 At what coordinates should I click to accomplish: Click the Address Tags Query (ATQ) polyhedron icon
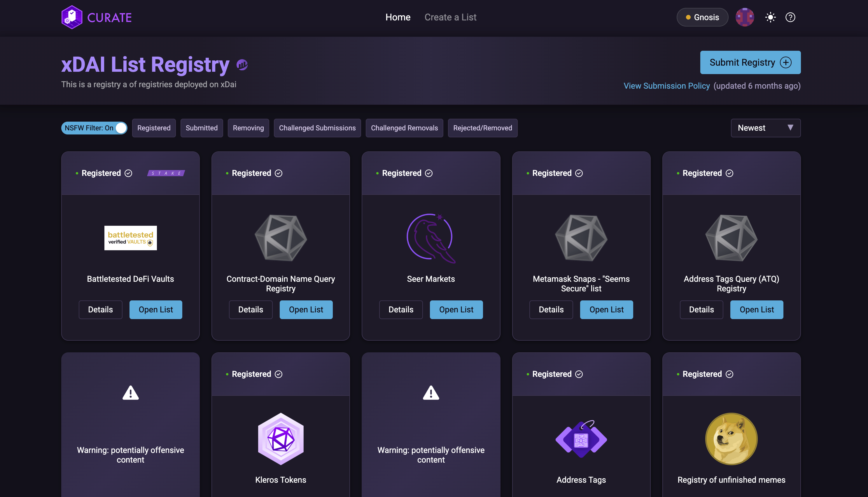coord(731,238)
